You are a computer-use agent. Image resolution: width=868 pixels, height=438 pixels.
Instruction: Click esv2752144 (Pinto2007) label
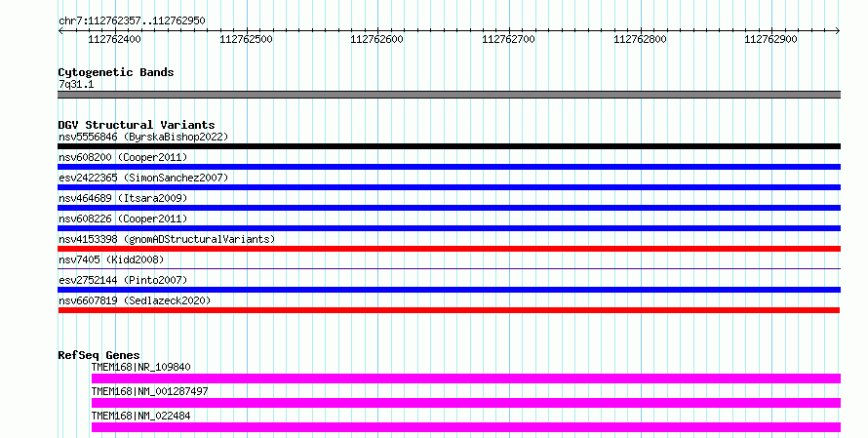[x=123, y=280]
